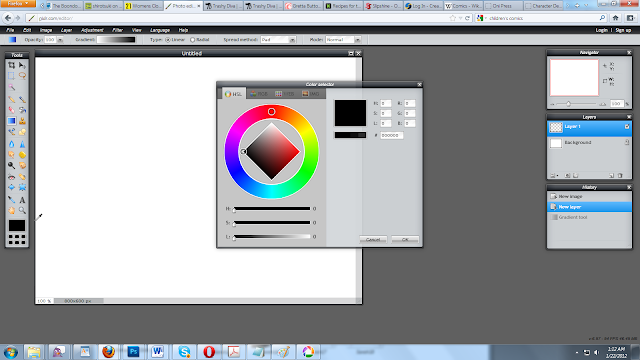
Task: Select the Brush tool
Action: pos(22,99)
